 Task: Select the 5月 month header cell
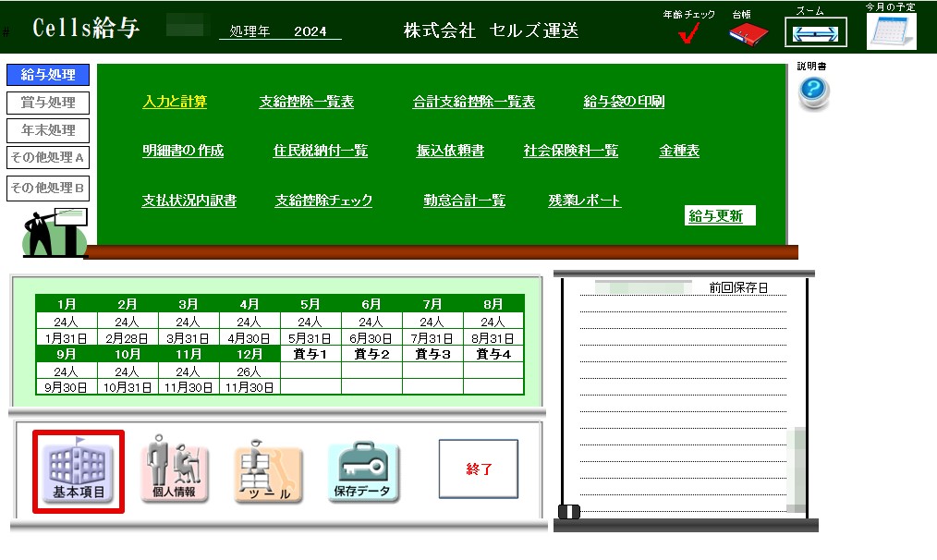click(310, 304)
